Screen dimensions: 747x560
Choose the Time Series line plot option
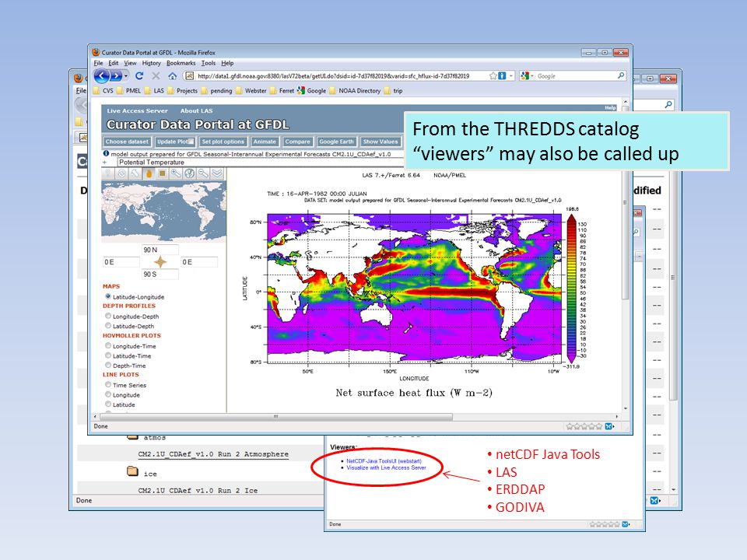click(x=108, y=385)
